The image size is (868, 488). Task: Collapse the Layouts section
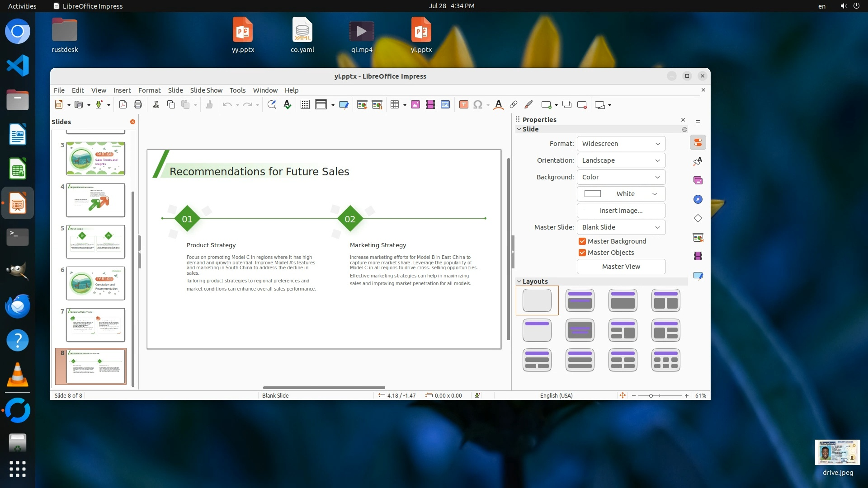pyautogui.click(x=519, y=282)
